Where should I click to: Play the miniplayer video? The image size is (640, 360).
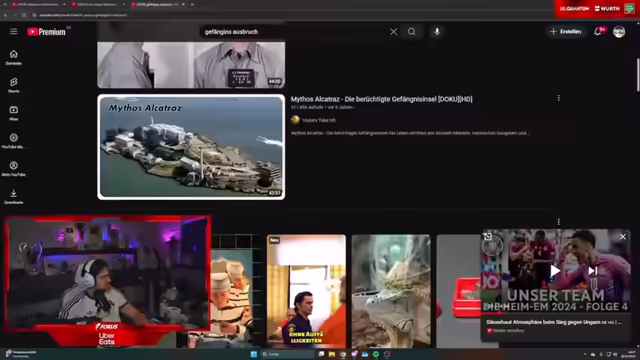click(555, 271)
